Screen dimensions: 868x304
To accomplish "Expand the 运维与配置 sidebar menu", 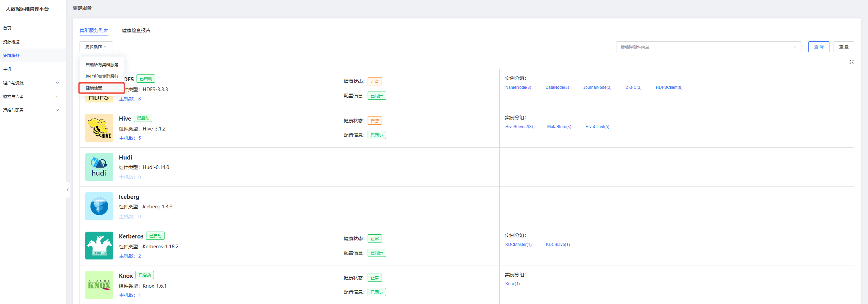I will (x=57, y=110).
